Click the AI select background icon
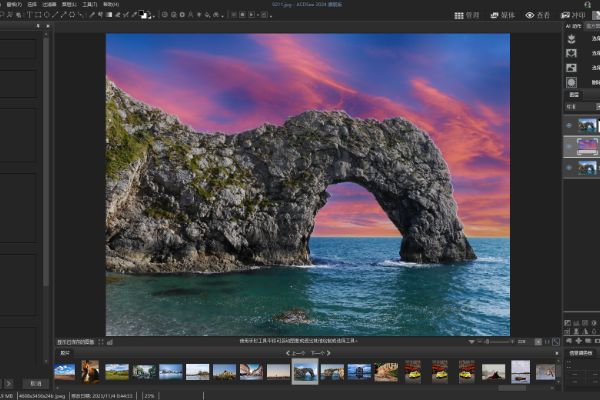This screenshot has height=400, width=600. coord(571,52)
